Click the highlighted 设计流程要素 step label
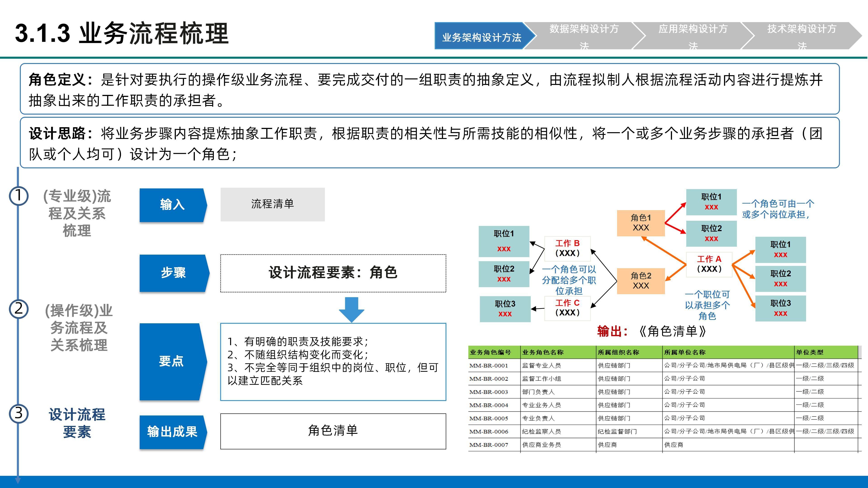The image size is (868, 488). coord(77,423)
